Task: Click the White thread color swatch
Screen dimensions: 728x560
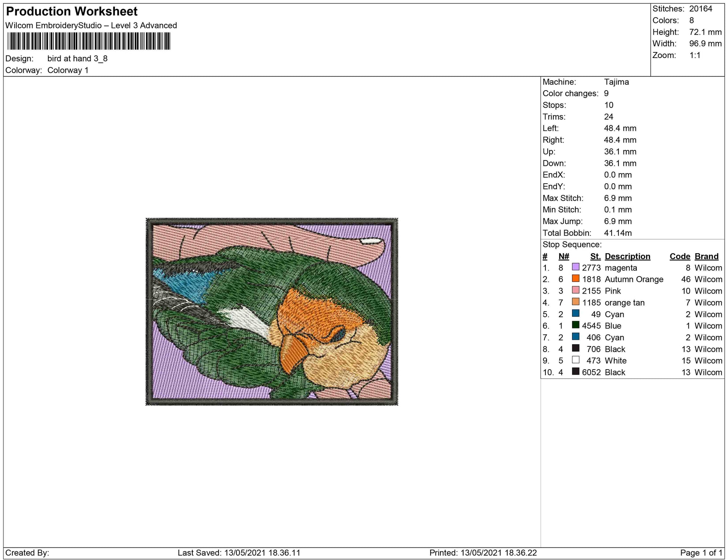Action: click(x=575, y=360)
